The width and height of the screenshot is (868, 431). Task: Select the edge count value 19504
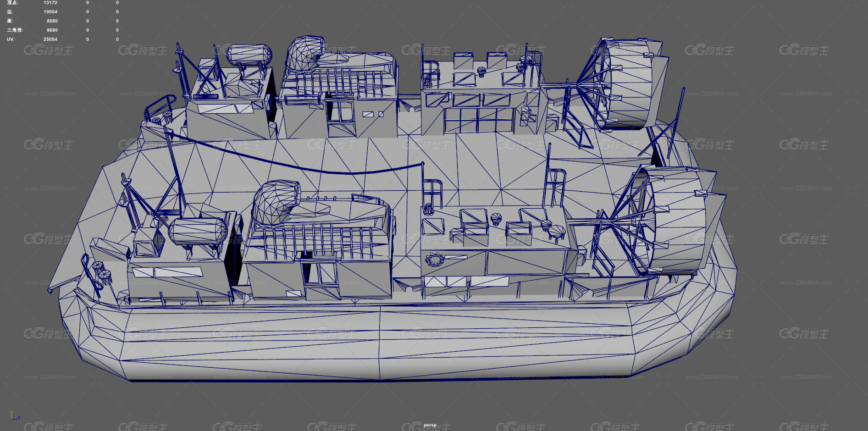(50, 12)
